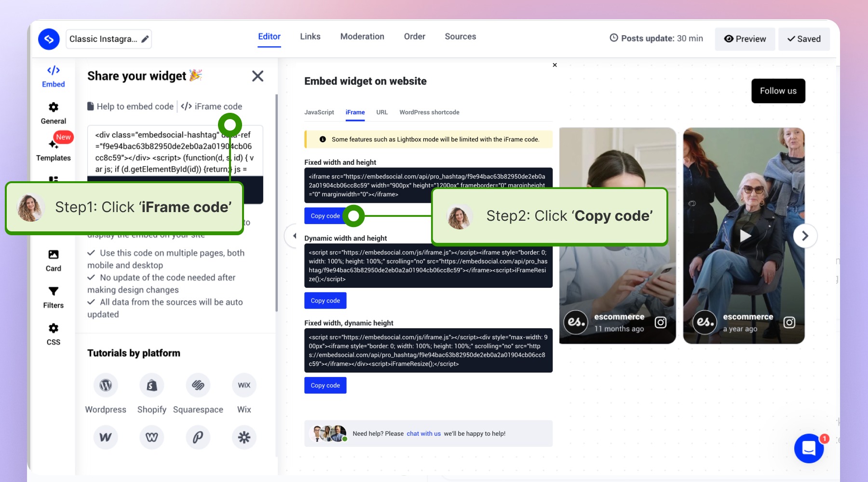Click the Fixed width and height iframe code
The width and height of the screenshot is (868, 482).
click(428, 185)
